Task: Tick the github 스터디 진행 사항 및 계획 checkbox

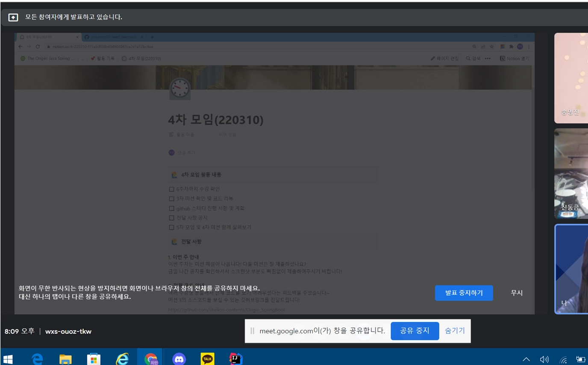Action: [171, 208]
